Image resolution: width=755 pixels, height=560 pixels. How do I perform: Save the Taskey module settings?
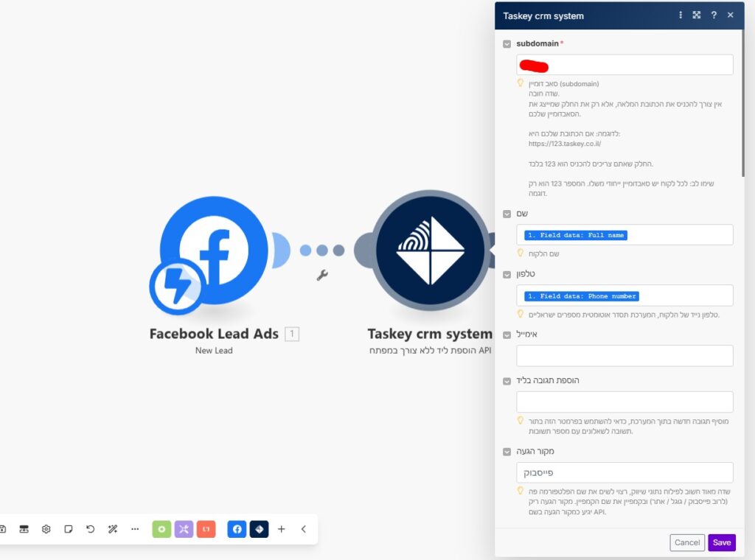(x=722, y=542)
